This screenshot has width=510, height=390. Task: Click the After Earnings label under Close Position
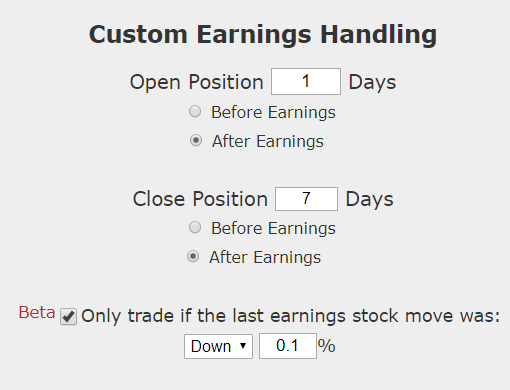tap(265, 257)
